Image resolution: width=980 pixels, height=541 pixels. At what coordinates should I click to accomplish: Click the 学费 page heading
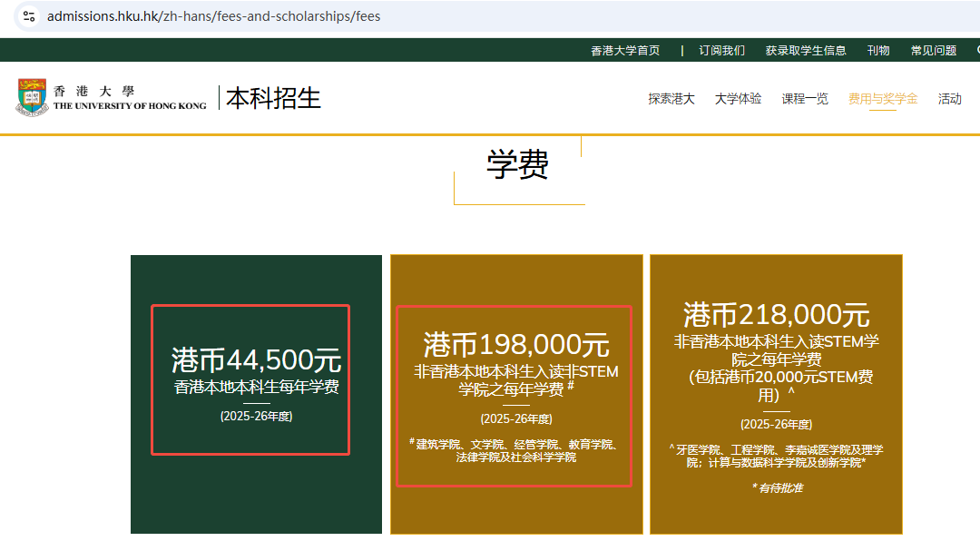517,165
